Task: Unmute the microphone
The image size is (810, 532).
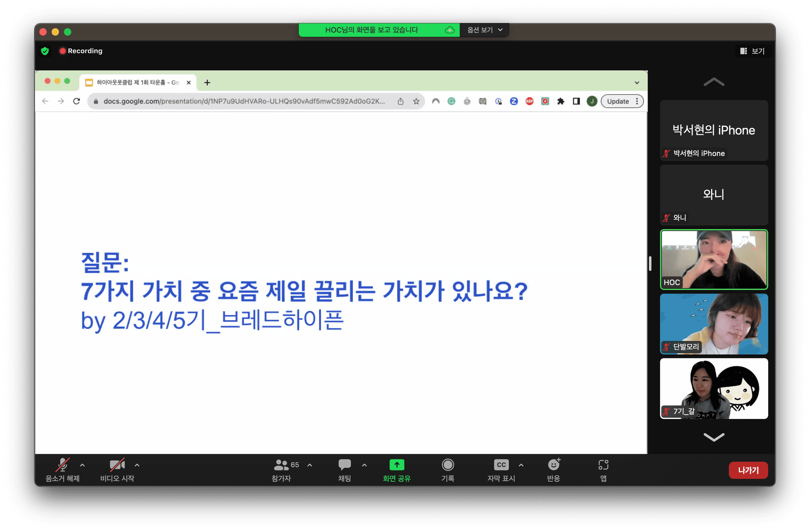Action: (x=62, y=465)
